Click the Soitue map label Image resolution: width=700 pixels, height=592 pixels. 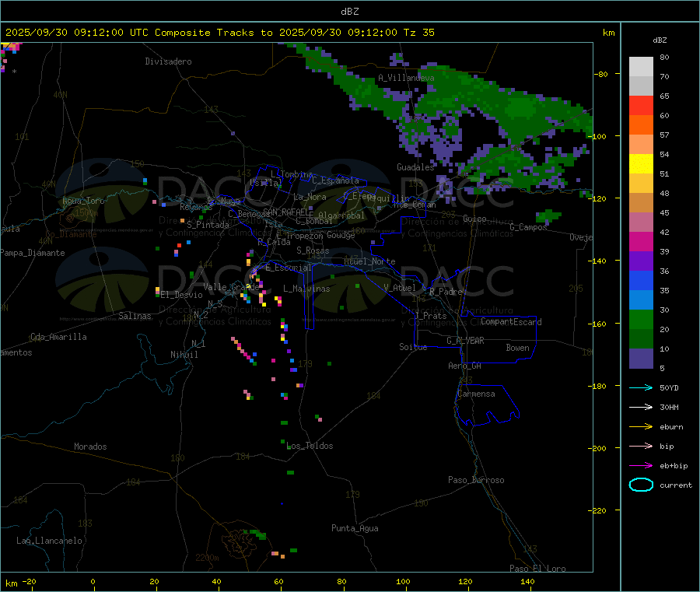(413, 347)
